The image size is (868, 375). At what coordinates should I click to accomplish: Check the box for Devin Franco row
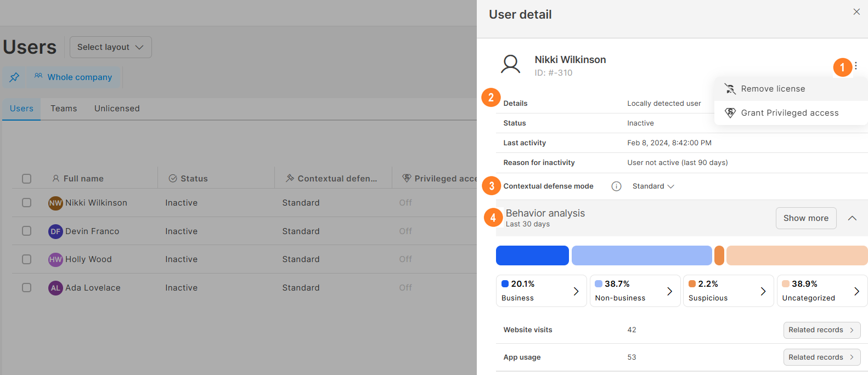tap(26, 231)
